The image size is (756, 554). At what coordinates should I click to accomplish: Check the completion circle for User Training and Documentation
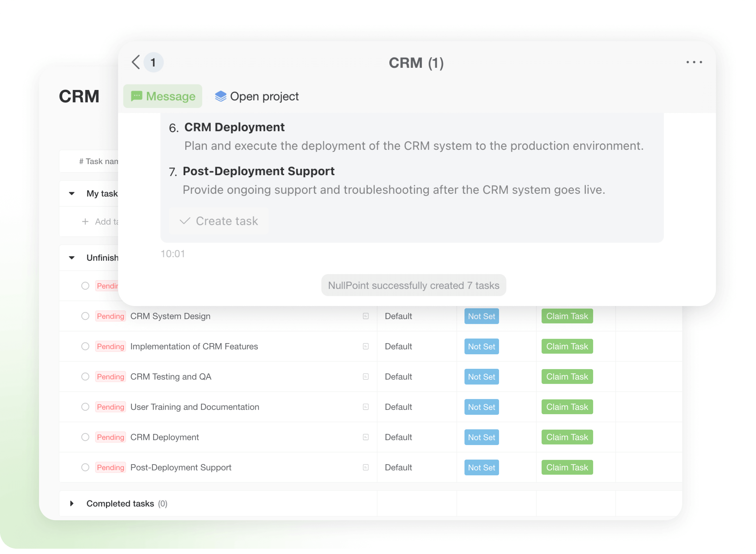coord(85,407)
